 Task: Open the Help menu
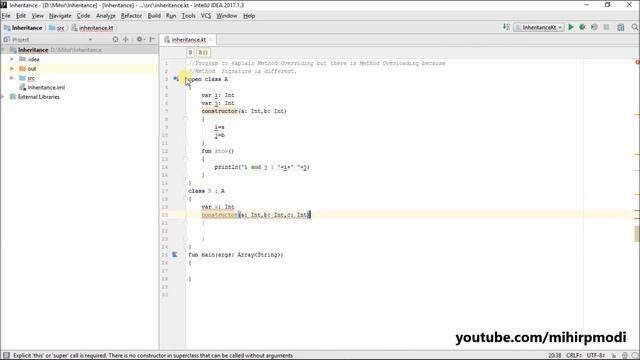(249, 16)
